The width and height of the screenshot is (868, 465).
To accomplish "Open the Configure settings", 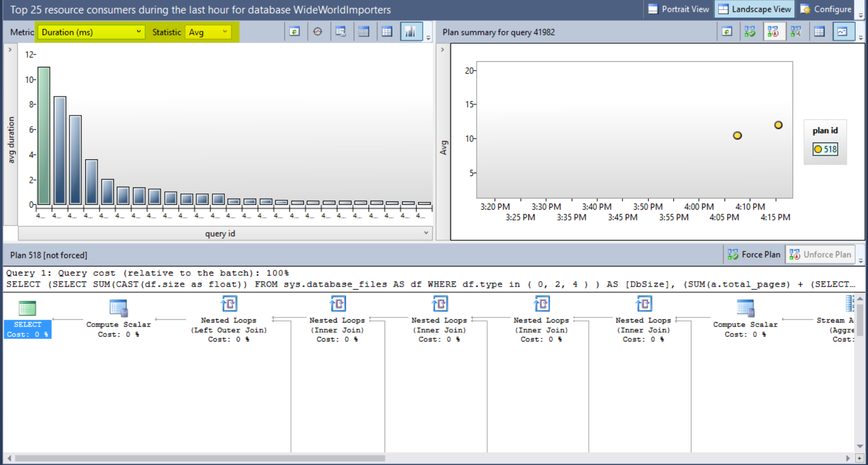I will pos(826,9).
